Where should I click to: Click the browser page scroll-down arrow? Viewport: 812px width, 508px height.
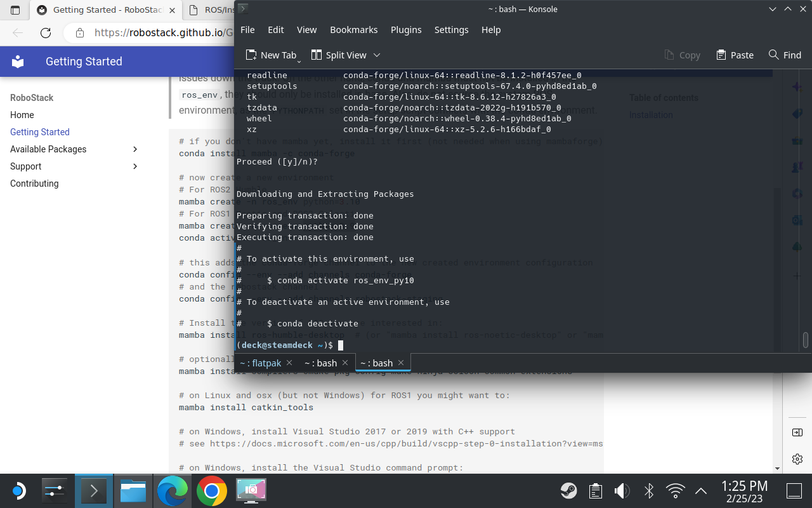pos(778,469)
